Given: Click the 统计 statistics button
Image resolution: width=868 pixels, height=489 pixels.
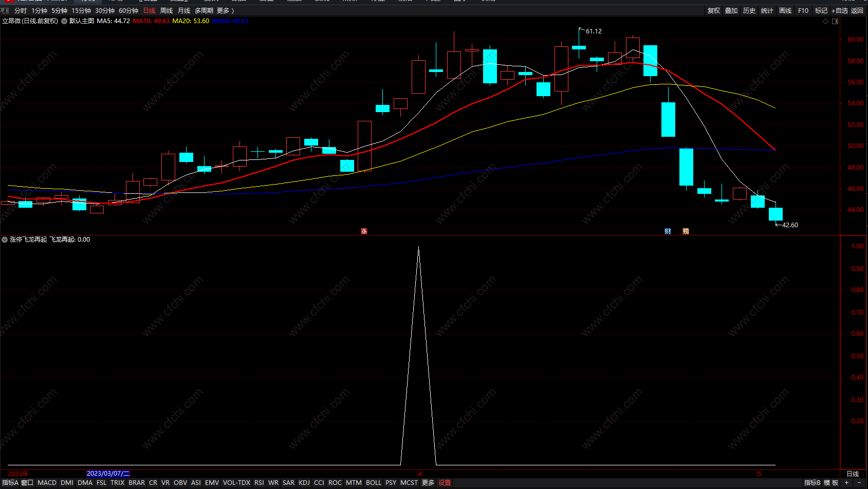Looking at the screenshot, I should point(767,11).
